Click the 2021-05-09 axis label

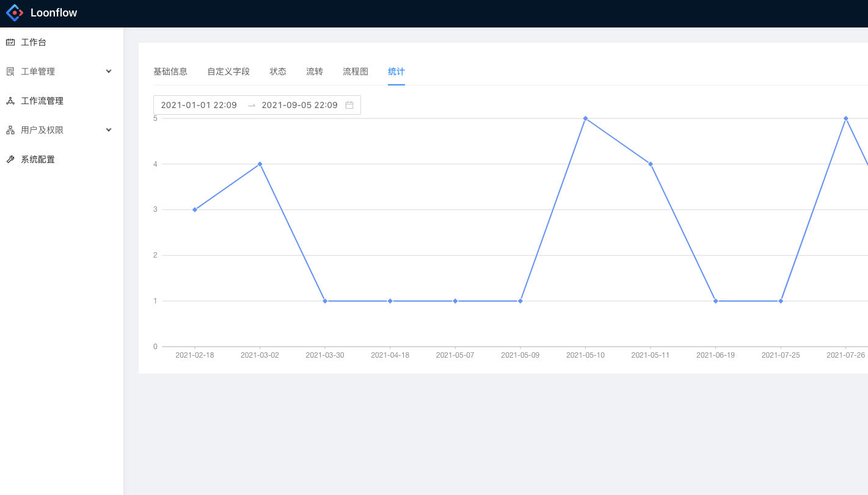pyautogui.click(x=520, y=355)
